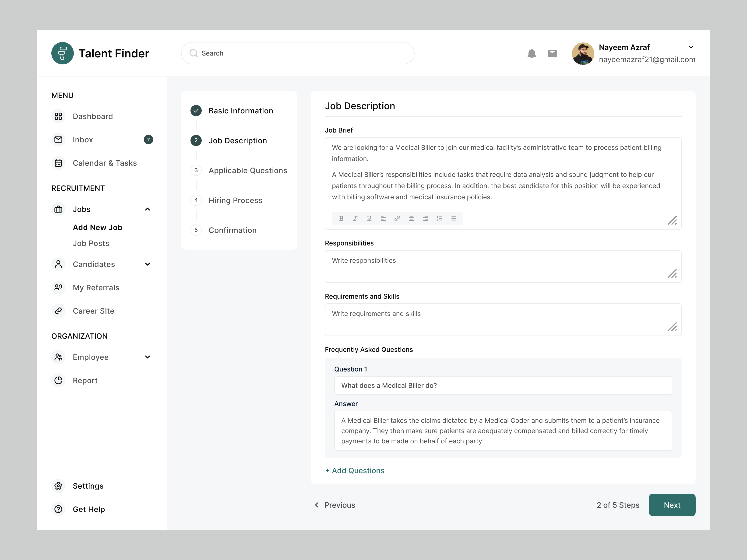Insert a link using the chain icon
This screenshot has width=747, height=560.
point(397,218)
